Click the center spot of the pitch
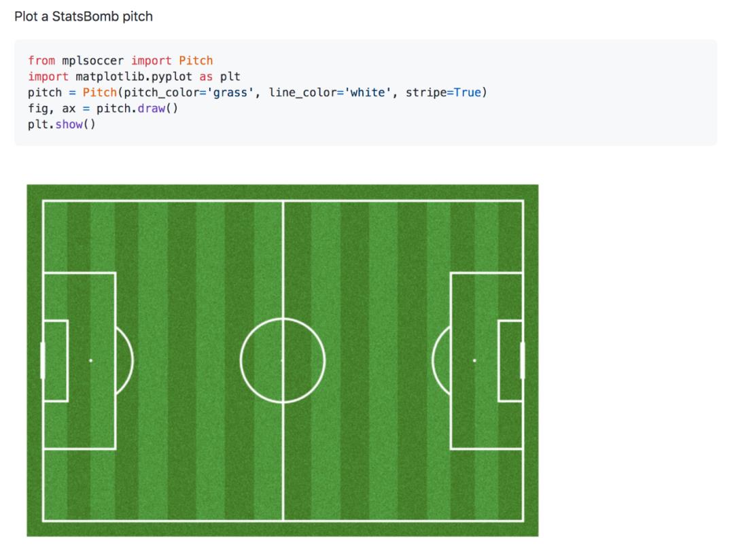 point(282,361)
